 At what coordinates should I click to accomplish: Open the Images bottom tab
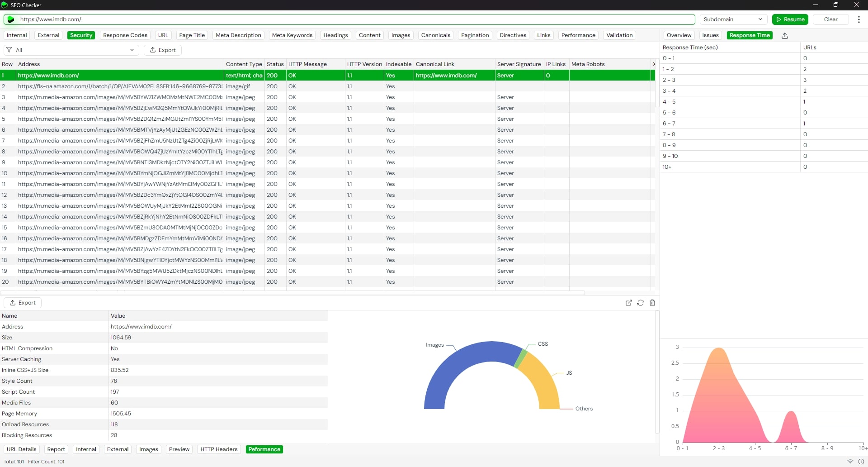point(149,449)
